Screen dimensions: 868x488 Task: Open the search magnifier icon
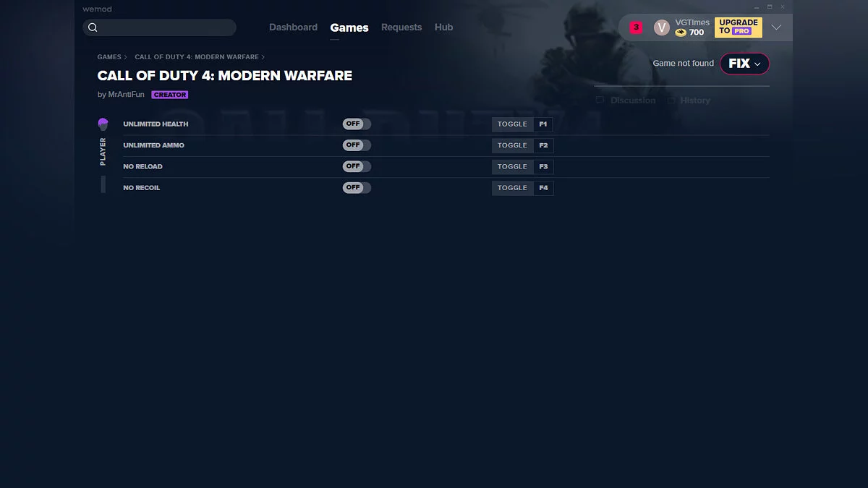93,27
